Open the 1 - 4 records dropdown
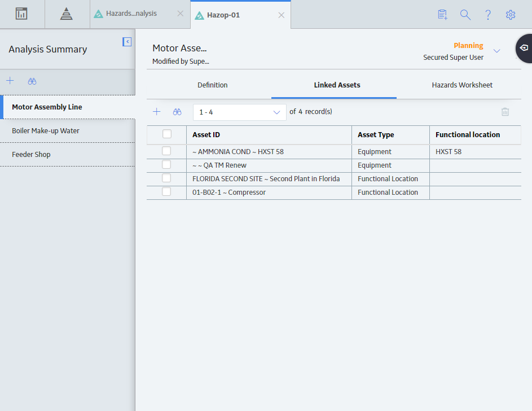The height and width of the screenshot is (411, 532). (240, 112)
